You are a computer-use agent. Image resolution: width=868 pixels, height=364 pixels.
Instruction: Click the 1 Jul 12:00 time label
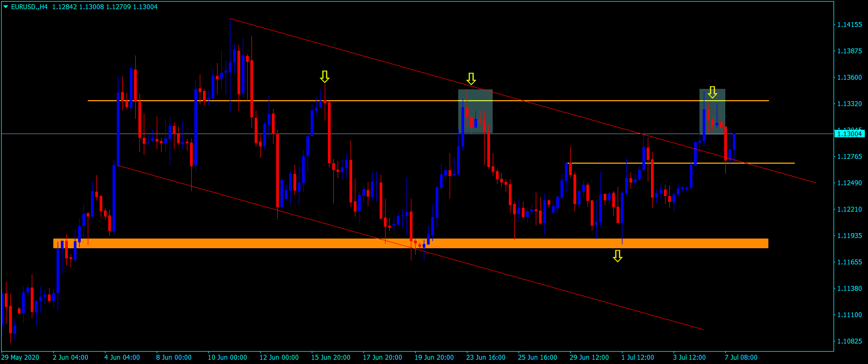[638, 358]
